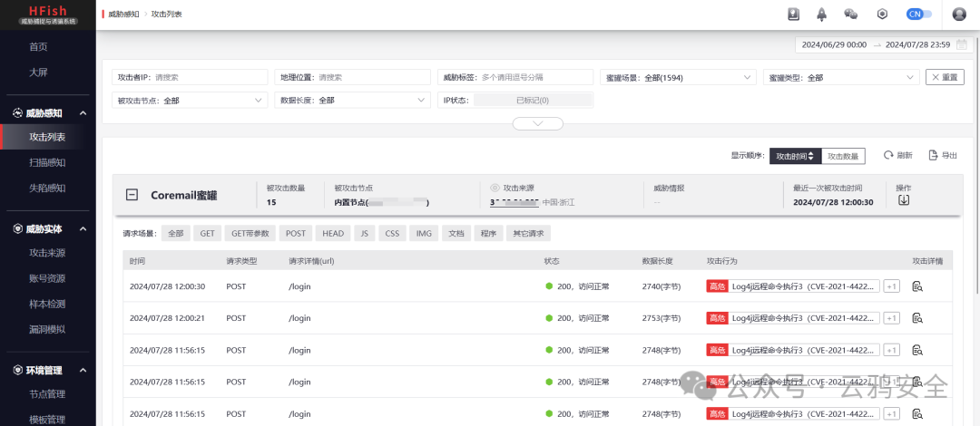
Task: Select the GET带参数 request filter
Action: point(250,234)
